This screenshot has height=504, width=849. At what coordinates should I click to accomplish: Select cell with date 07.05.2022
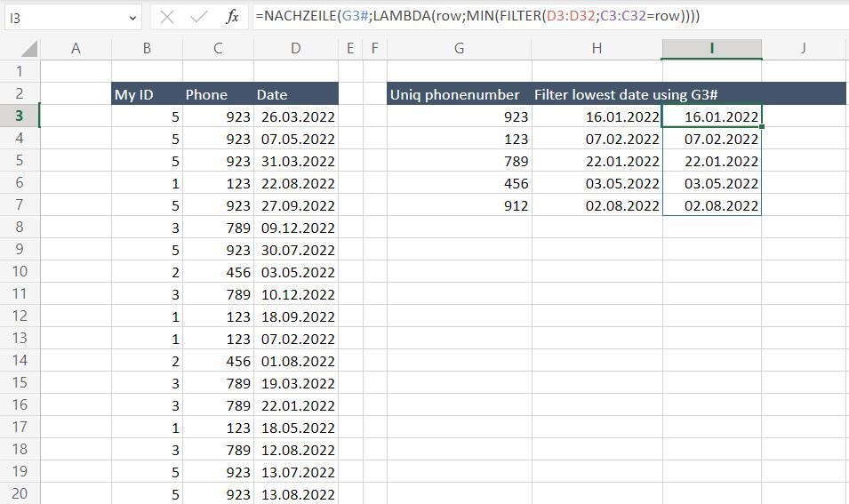296,138
